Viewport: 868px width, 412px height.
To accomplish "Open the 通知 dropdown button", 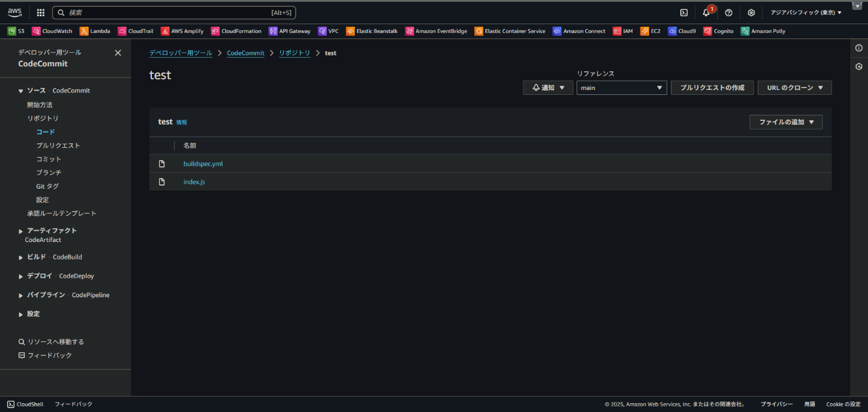I will point(548,87).
